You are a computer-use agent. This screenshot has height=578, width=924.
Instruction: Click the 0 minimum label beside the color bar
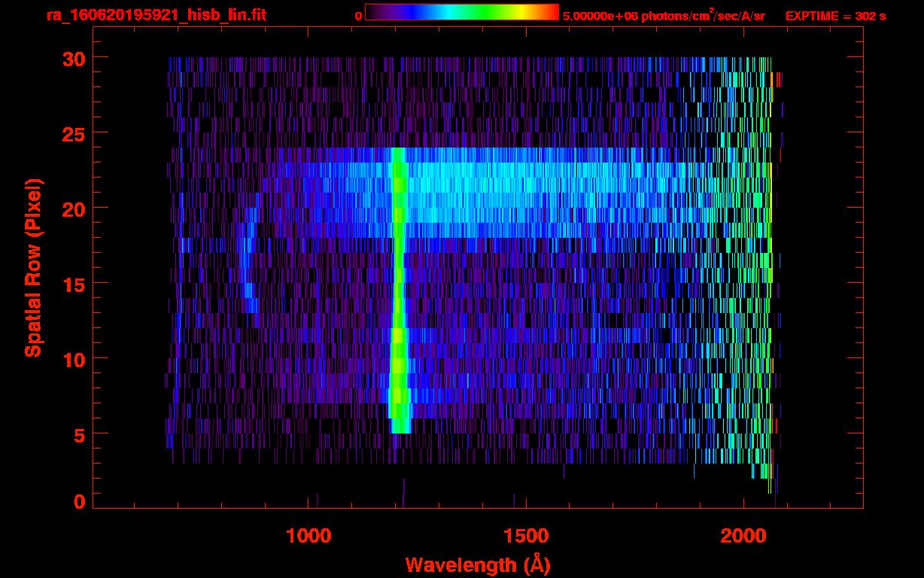point(358,16)
